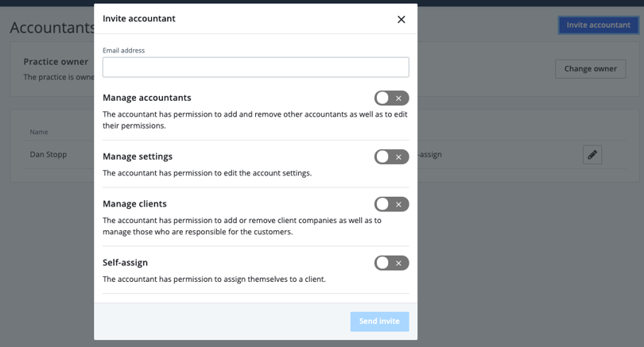The height and width of the screenshot is (347, 644).
Task: Select the Dan Stopp name in table
Action: pos(48,155)
